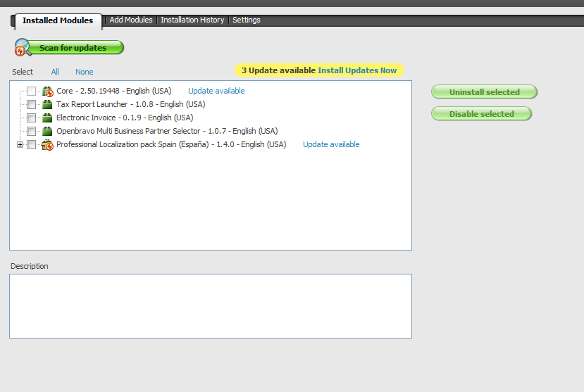Select Tax Report Launcher - 1.0.8 row

[x=131, y=104]
